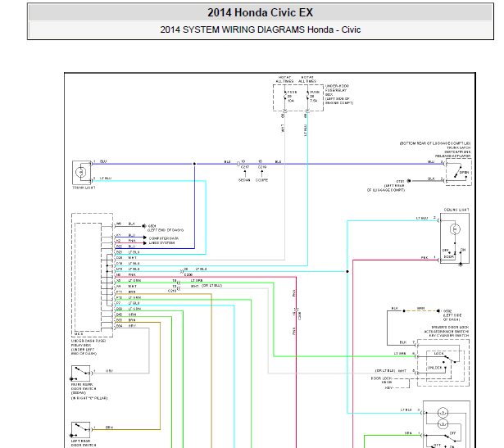Click the arrowhead on the K2 PNK data line
504x448 pixels.
click(x=145, y=242)
